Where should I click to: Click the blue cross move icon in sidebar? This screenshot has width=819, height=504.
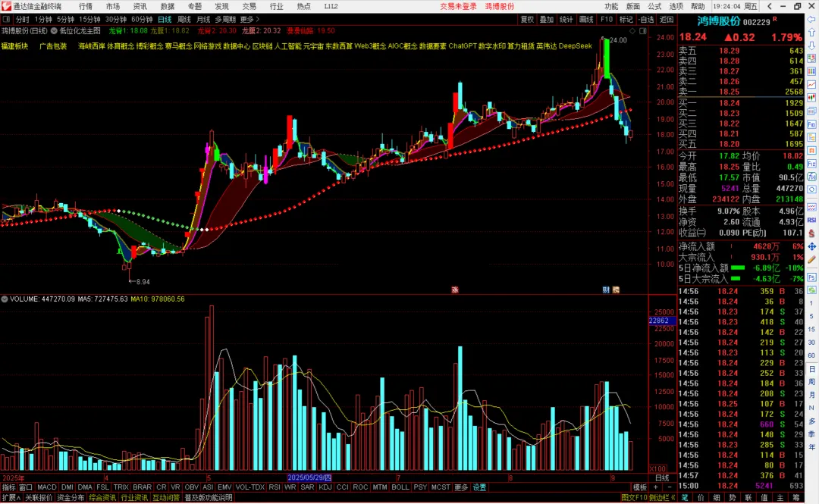[x=811, y=246]
